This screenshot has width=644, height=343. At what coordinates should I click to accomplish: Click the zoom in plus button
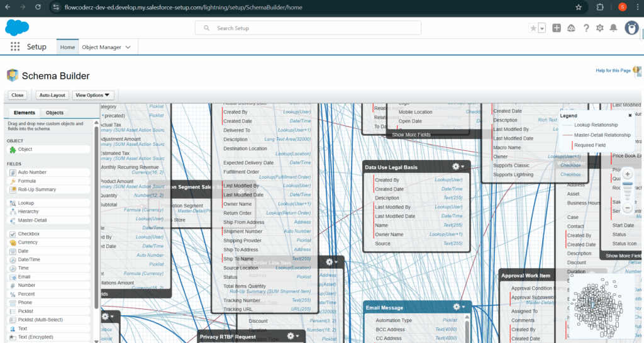click(627, 174)
